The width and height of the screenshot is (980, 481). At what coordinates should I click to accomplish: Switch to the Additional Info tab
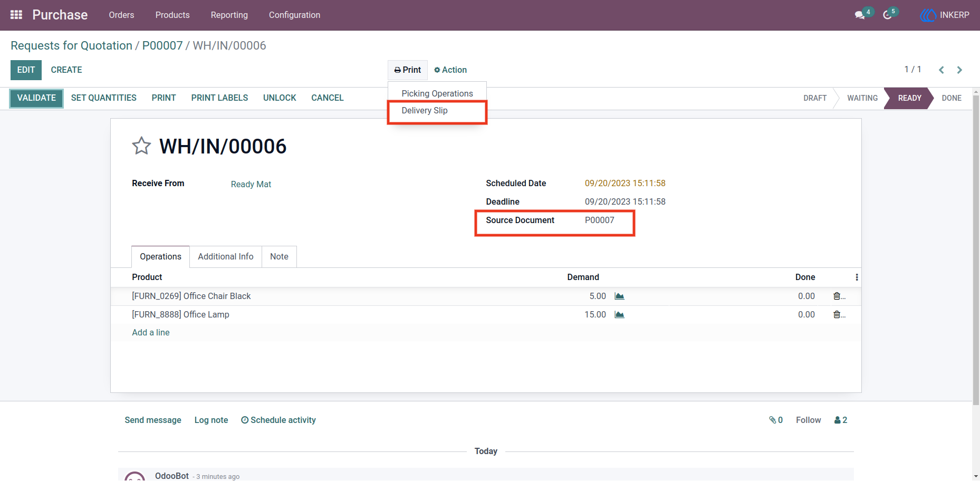226,257
